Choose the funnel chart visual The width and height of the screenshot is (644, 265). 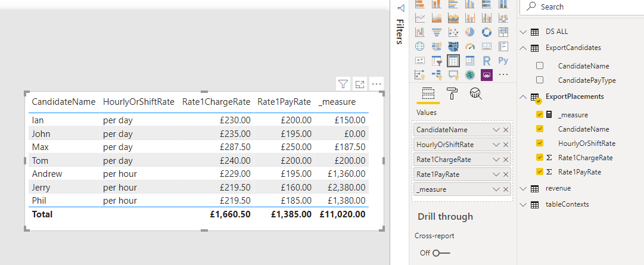point(437,32)
